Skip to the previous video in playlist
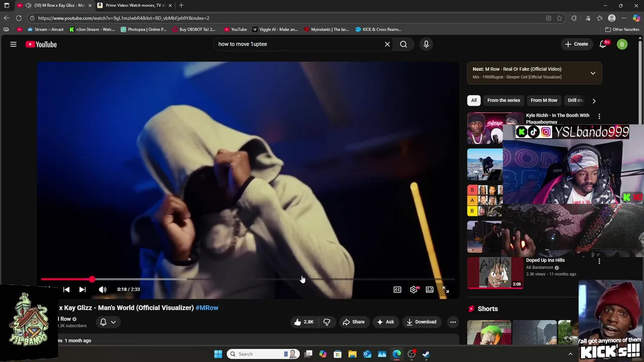This screenshot has width=644, height=362. point(66,290)
